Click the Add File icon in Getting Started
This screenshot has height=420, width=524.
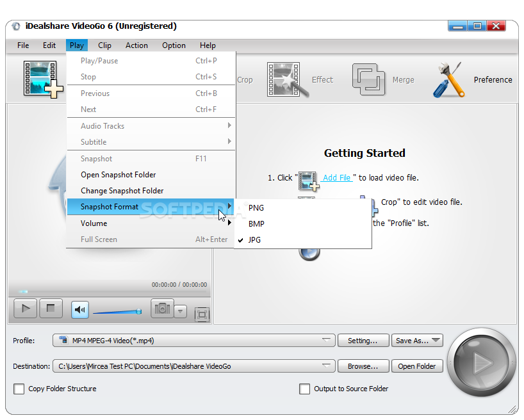pos(309,181)
